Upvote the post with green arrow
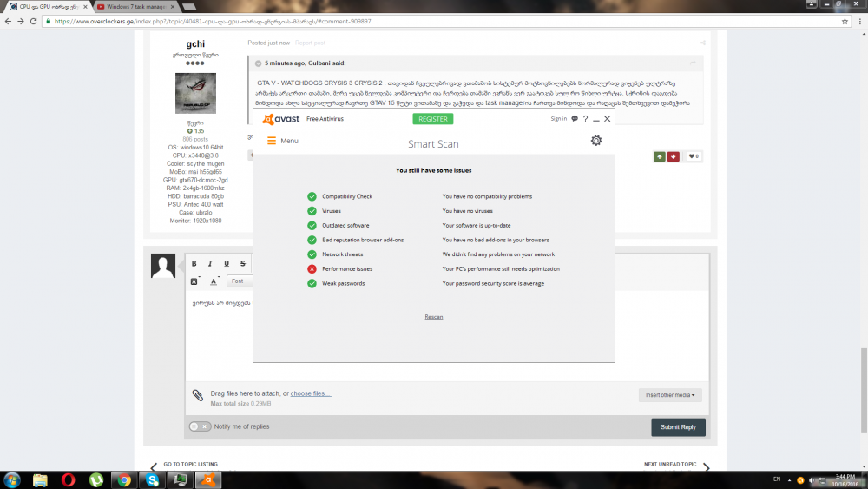 point(660,156)
